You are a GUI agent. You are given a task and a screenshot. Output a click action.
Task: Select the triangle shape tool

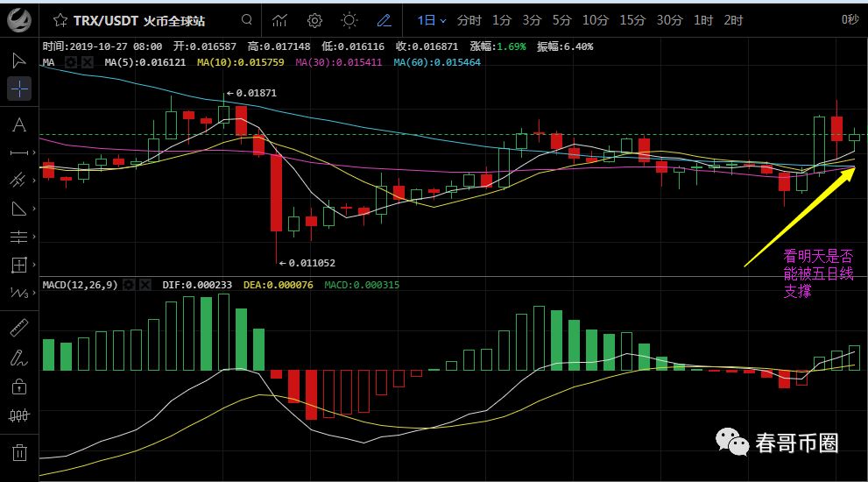(x=18, y=209)
